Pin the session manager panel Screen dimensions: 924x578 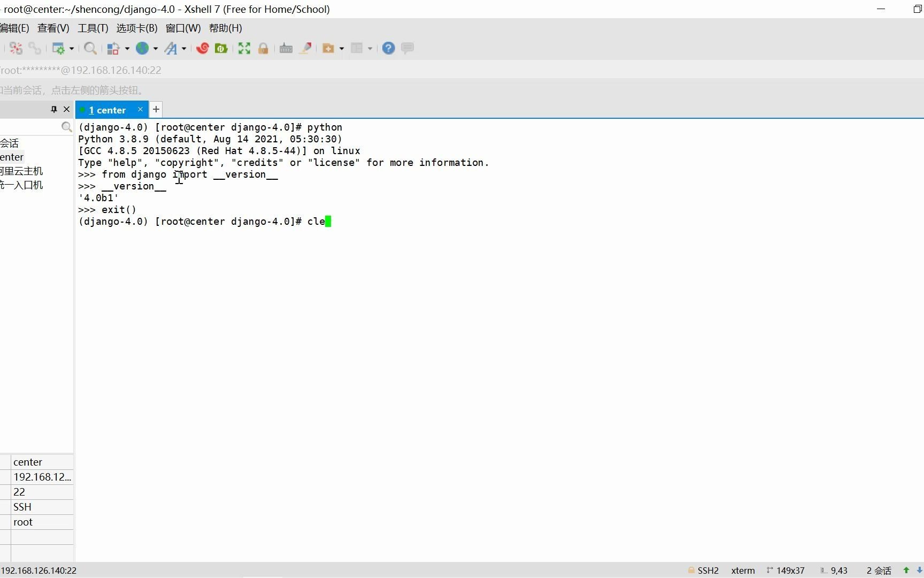tap(53, 109)
